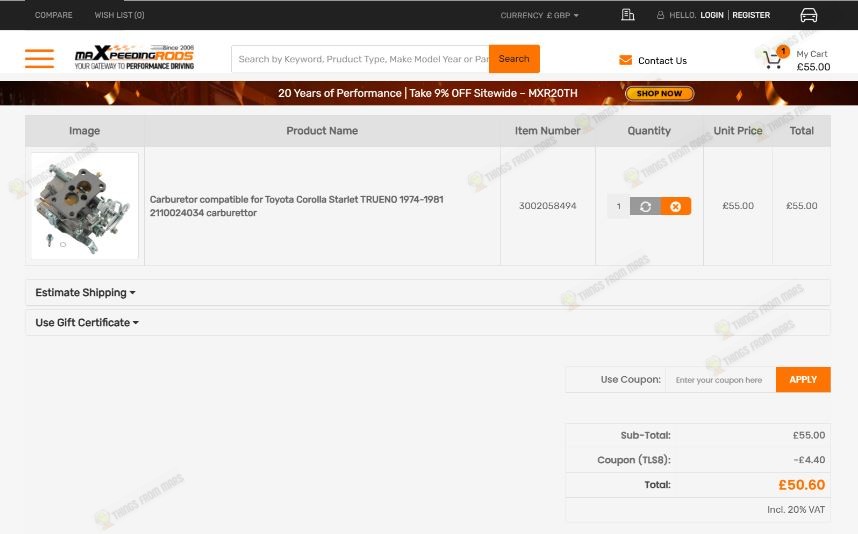This screenshot has height=534, width=858.
Task: Click the -£4.40 coupon discount value
Action: [809, 460]
